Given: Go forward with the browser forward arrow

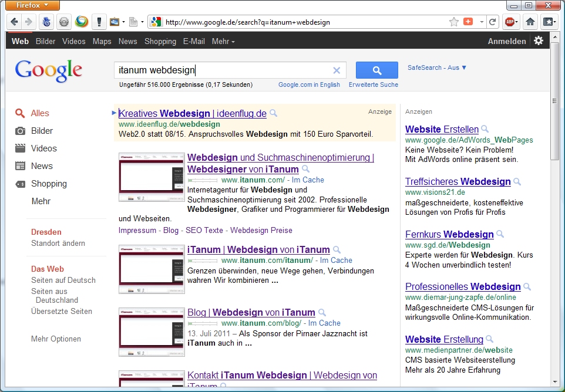Looking at the screenshot, I should (x=28, y=22).
